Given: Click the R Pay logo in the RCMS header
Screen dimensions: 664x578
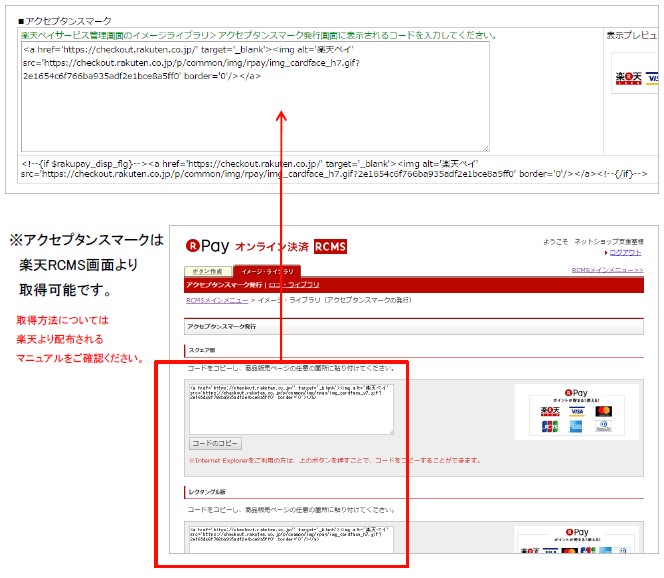Looking at the screenshot, I should point(208,246).
